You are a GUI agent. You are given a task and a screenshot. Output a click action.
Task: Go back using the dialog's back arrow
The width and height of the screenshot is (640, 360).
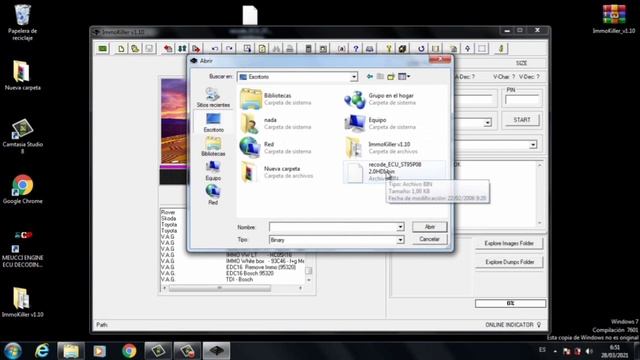[x=370, y=76]
